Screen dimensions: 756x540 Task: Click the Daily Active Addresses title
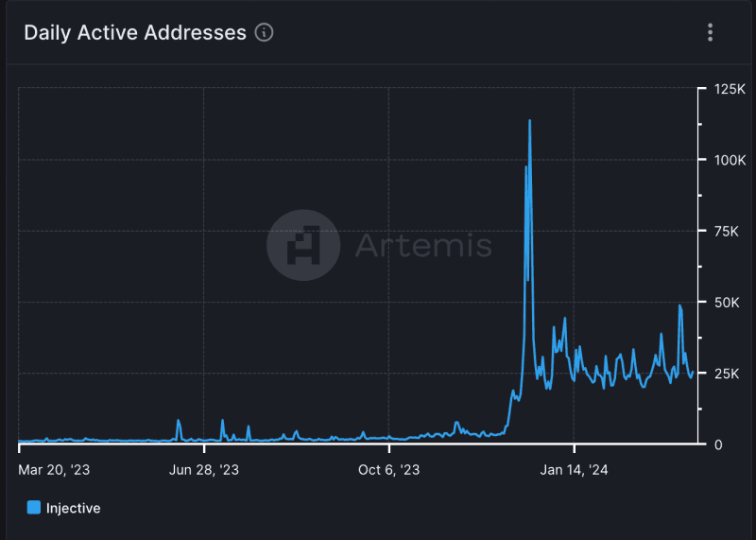pyautogui.click(x=135, y=33)
